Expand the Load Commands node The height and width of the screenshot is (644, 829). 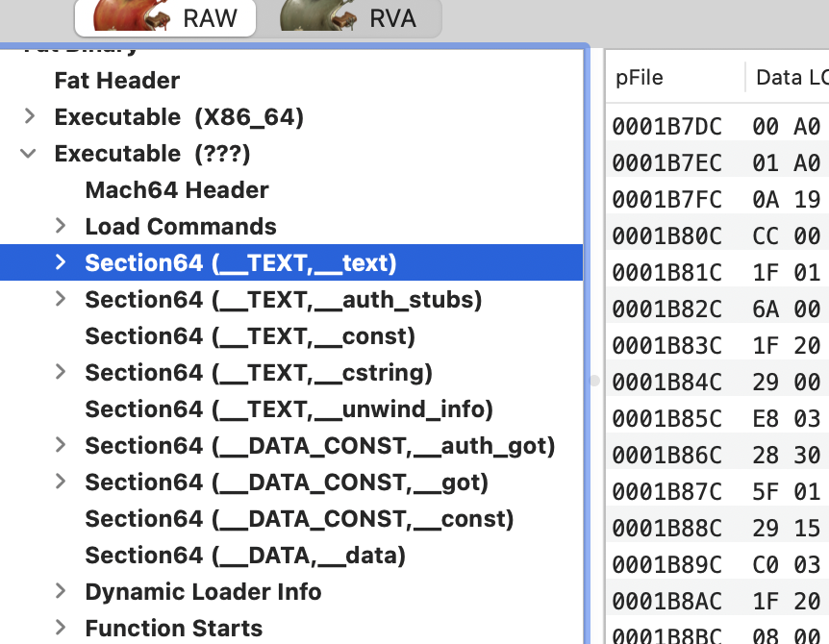[61, 227]
